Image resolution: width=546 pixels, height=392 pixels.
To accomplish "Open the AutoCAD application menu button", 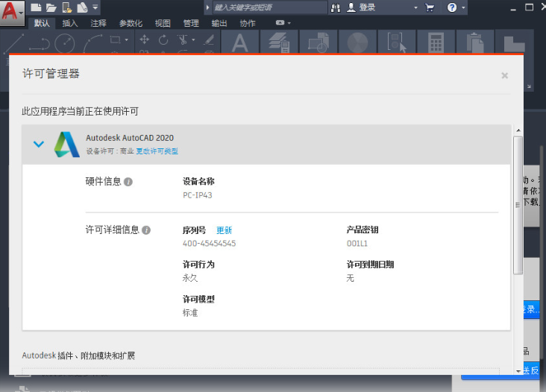I will click(12, 13).
